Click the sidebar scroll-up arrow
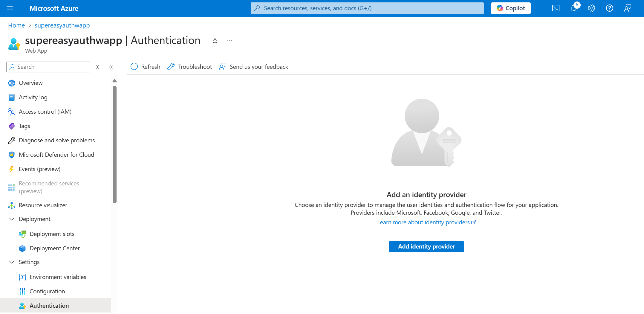 114,81
